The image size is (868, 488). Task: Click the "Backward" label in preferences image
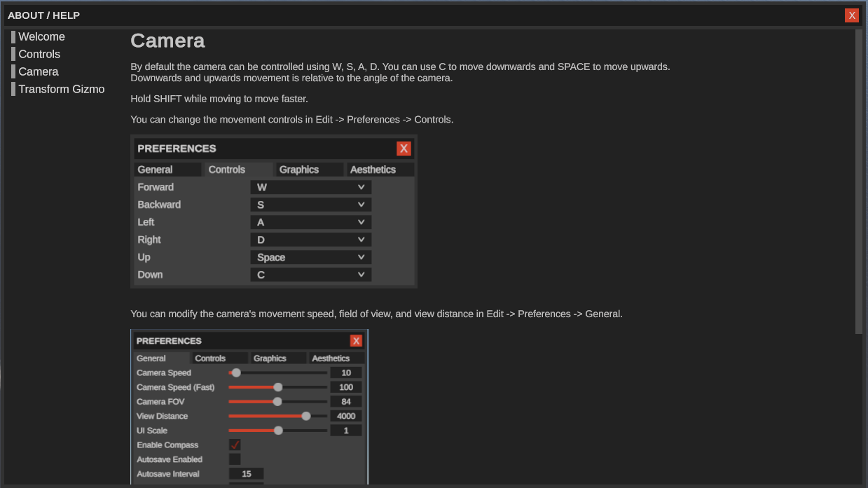[x=159, y=205]
